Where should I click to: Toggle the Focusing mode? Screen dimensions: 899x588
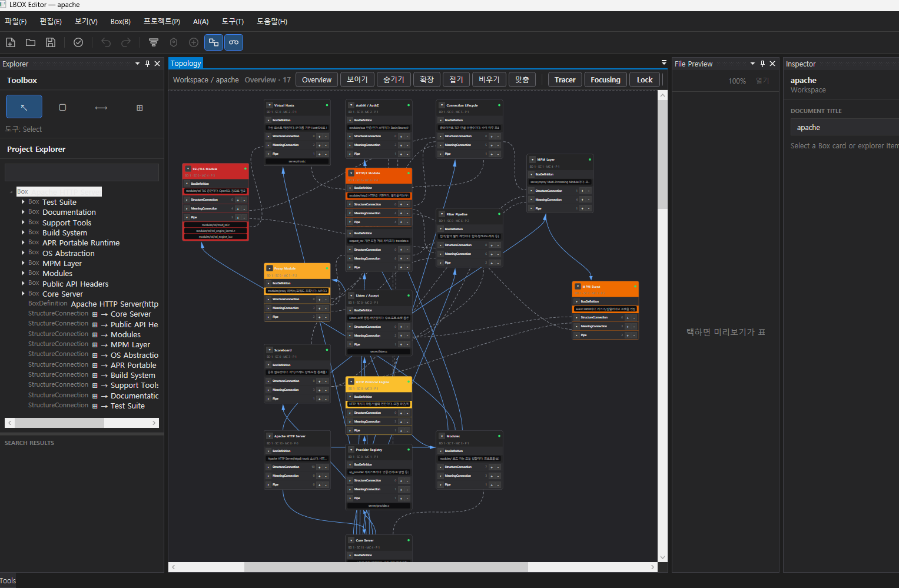tap(606, 79)
